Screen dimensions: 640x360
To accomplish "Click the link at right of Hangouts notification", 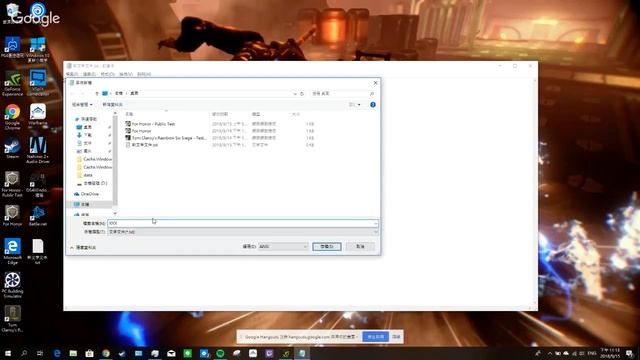I will coord(396,337).
